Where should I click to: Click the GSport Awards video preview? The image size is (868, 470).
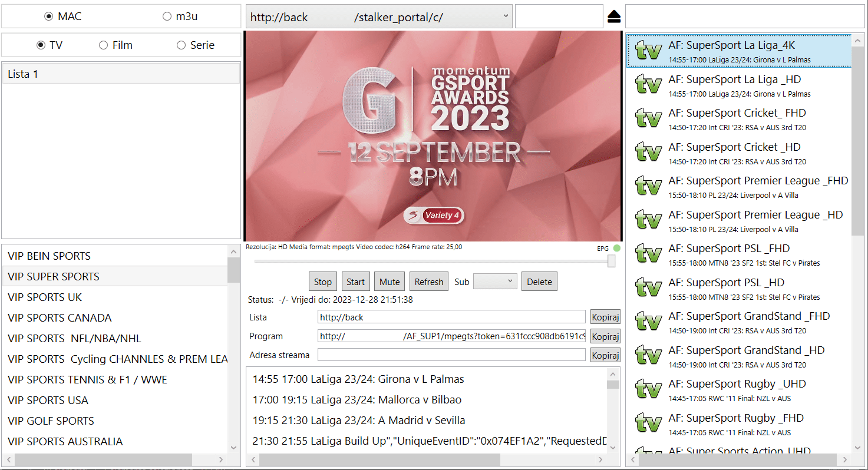coord(433,136)
